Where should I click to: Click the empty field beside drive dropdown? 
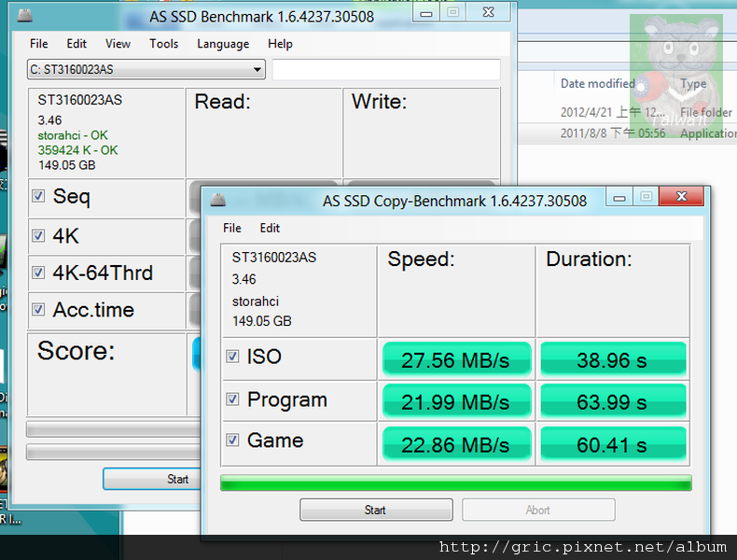coord(386,70)
